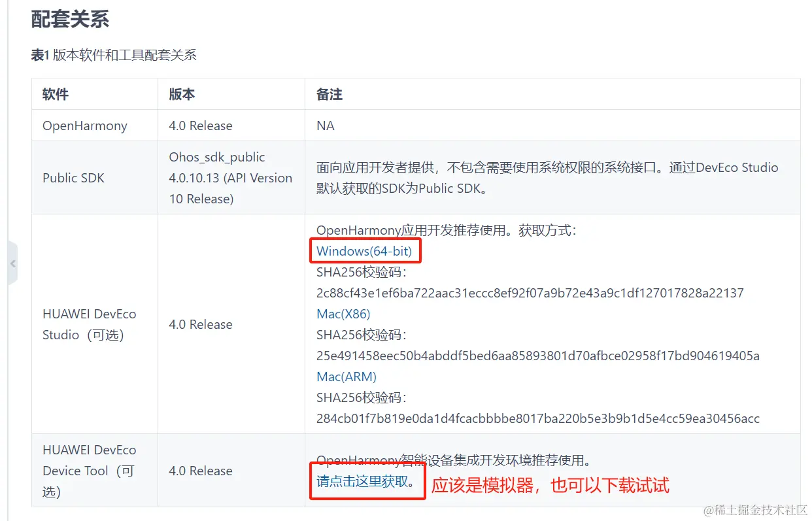
Task: Select the 配套关系 heading
Action: click(70, 20)
